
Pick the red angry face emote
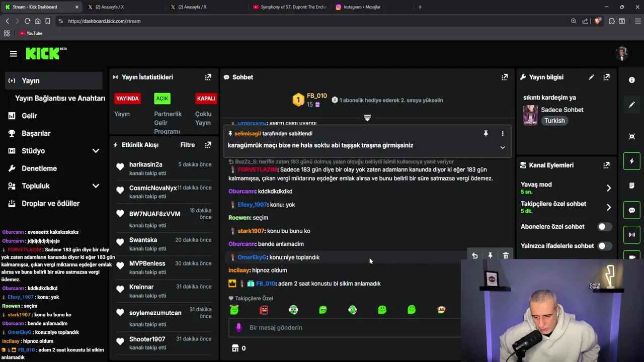[264, 310]
